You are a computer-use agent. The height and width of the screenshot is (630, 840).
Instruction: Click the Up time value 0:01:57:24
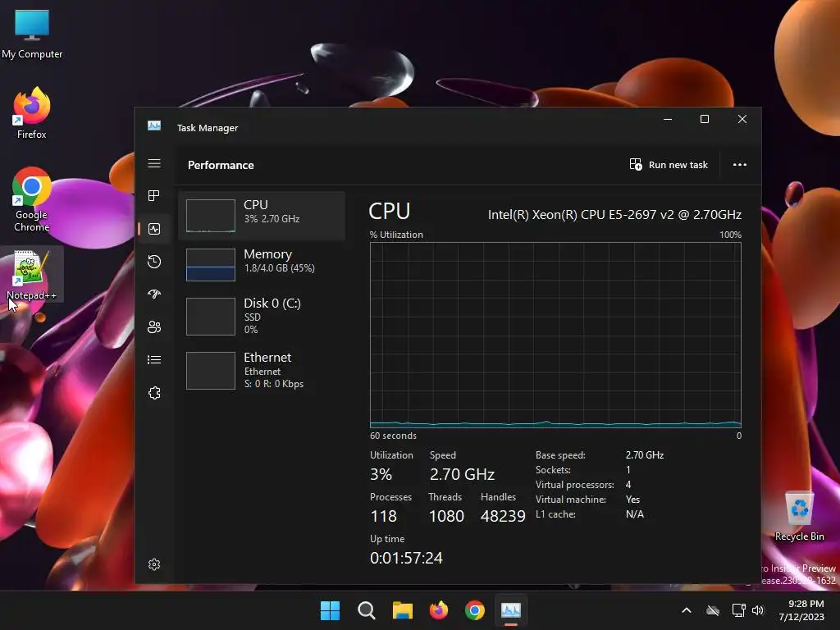coord(406,558)
